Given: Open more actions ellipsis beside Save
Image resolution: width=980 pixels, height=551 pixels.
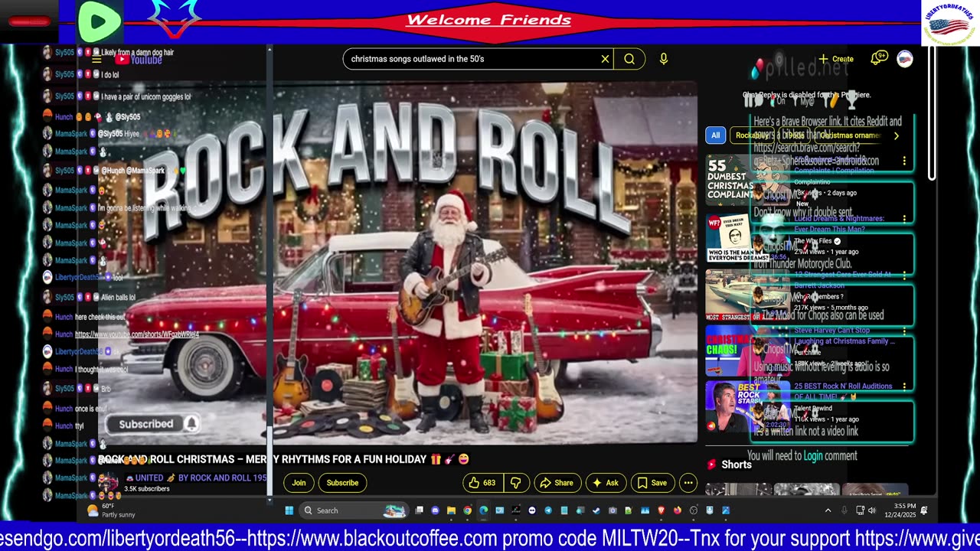Looking at the screenshot, I should click(688, 483).
